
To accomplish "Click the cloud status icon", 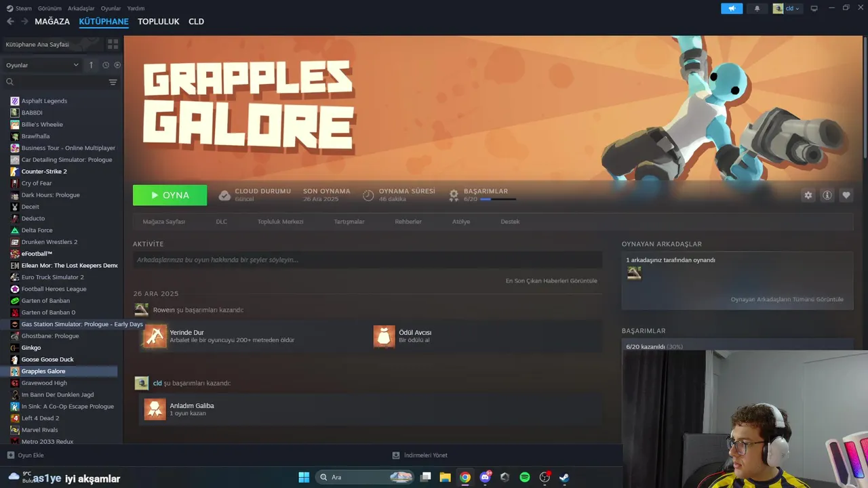I will [x=224, y=195].
